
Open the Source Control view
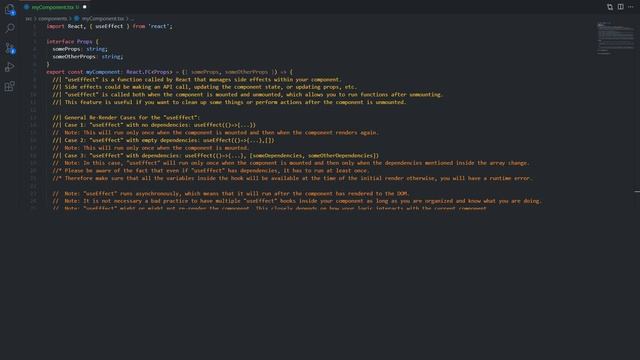click(x=10, y=48)
